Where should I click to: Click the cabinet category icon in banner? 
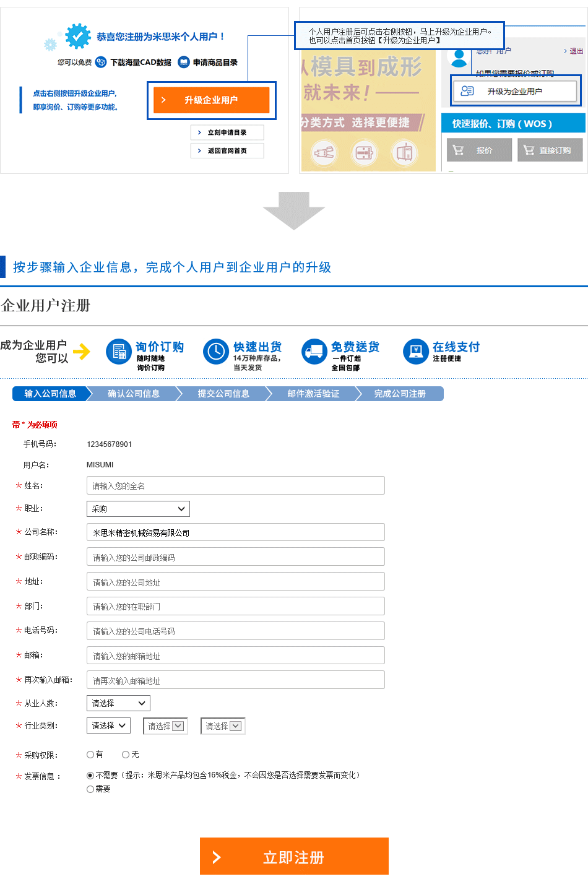pos(405,152)
